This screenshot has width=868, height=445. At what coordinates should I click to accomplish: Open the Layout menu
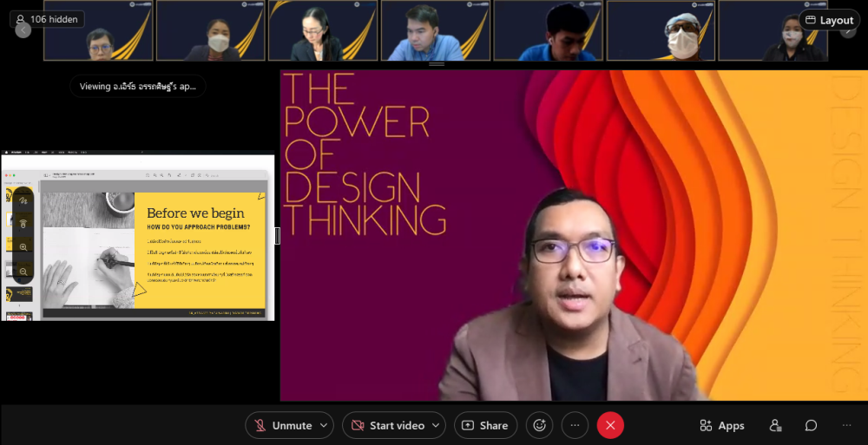[x=829, y=20]
